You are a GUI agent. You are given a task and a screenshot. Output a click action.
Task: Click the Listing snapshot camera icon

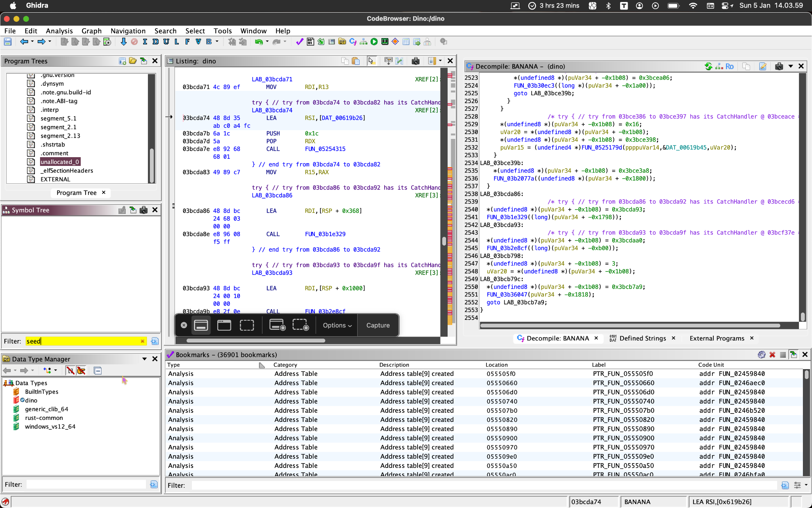coord(415,61)
